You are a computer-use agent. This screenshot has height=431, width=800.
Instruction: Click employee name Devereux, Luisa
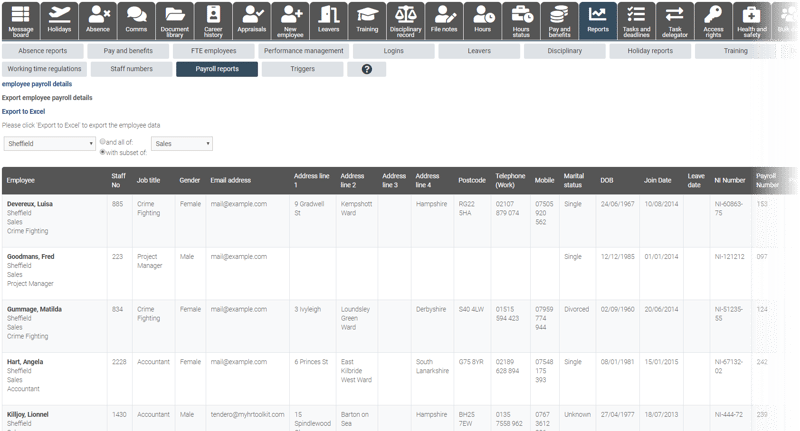coord(30,204)
